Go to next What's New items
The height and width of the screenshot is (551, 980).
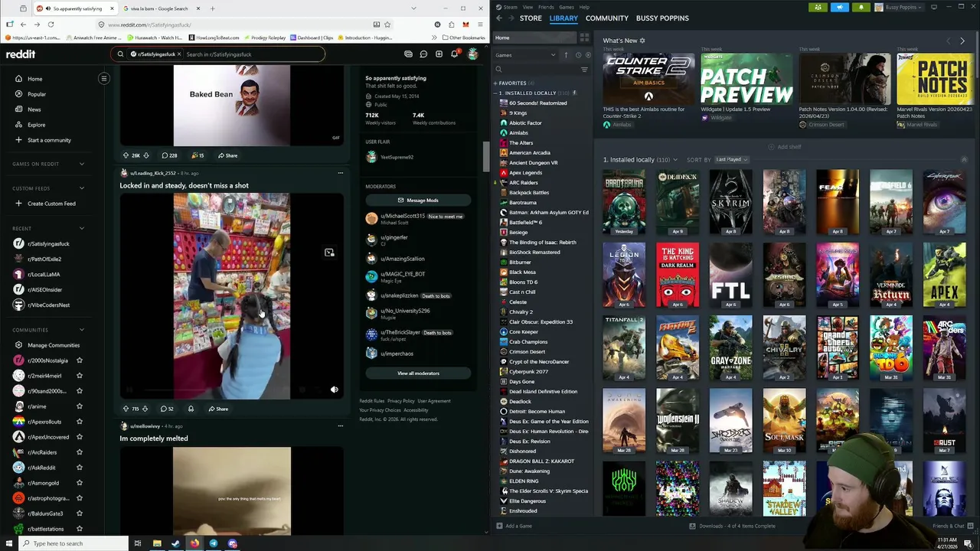(962, 41)
